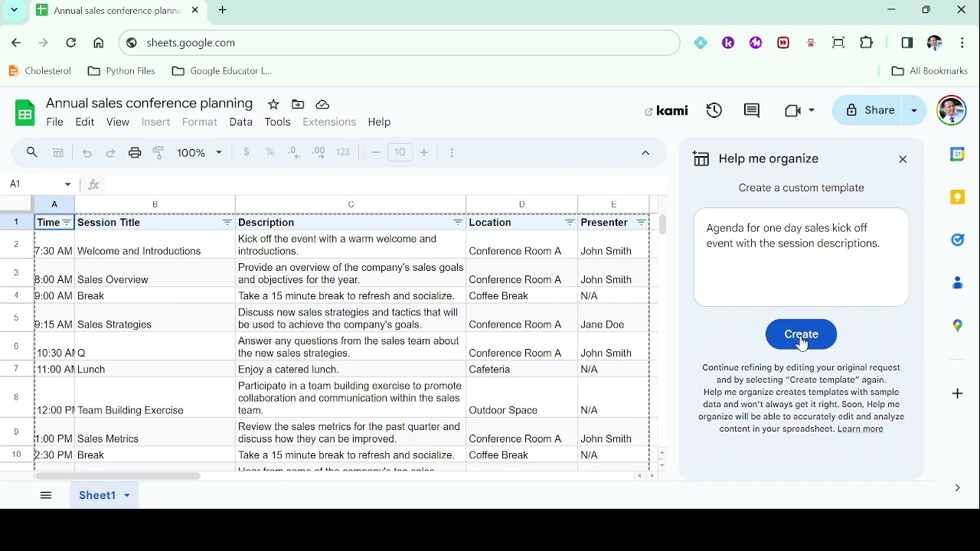The height and width of the screenshot is (551, 980).
Task: Open the Google account avatar
Action: tap(952, 111)
